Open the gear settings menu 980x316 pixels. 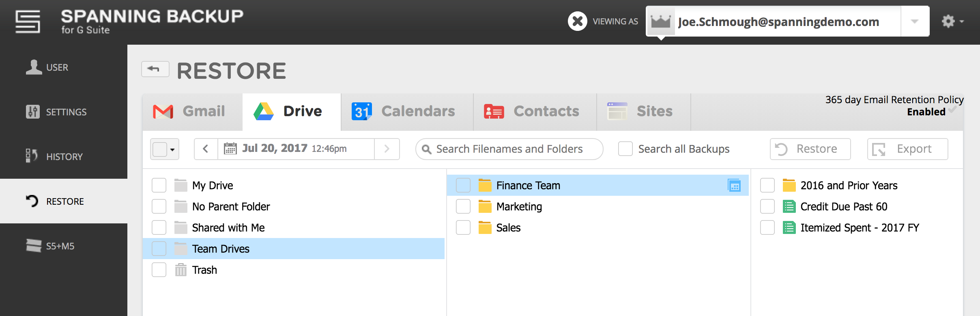[952, 21]
